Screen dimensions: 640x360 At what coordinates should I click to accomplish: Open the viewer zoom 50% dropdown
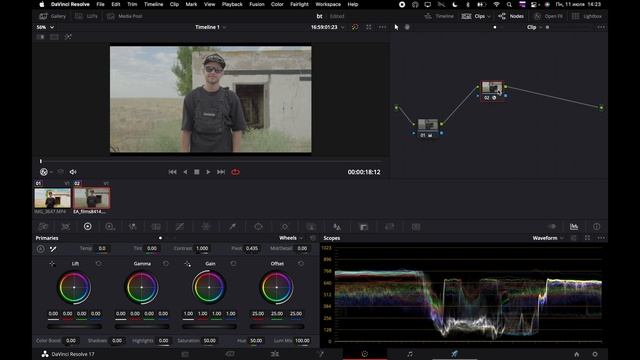(45, 27)
